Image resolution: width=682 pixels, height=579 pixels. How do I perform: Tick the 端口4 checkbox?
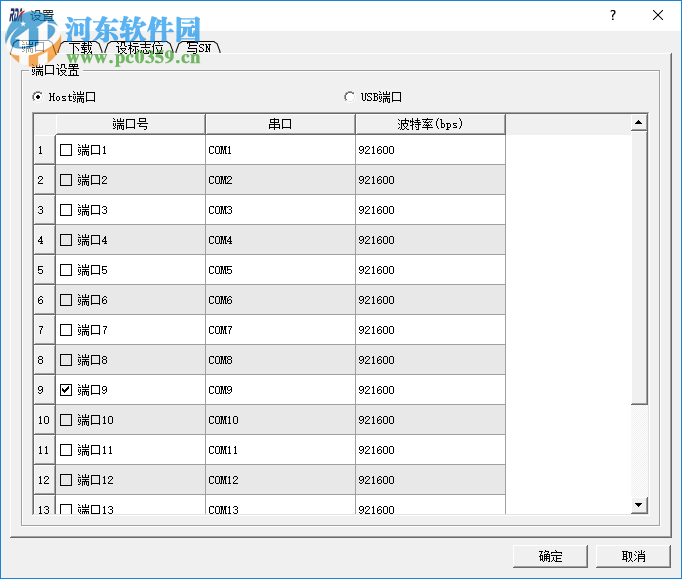(x=66, y=240)
